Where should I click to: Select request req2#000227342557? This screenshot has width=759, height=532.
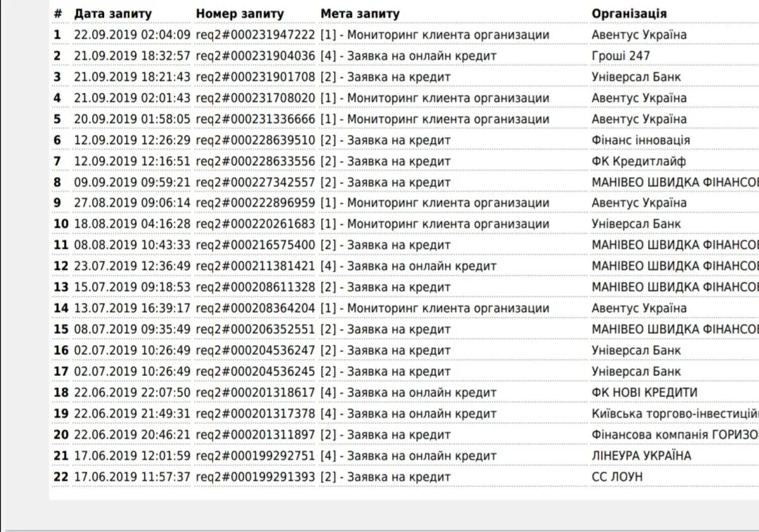click(x=255, y=182)
